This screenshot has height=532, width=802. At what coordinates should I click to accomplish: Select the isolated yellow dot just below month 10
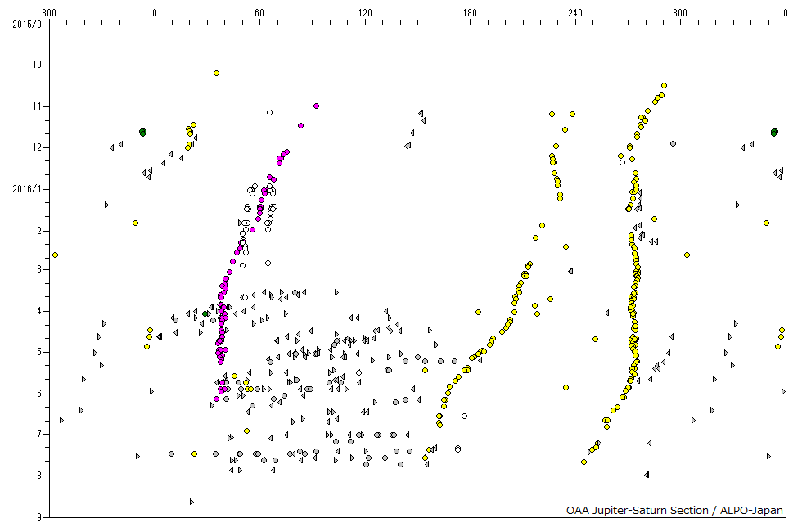[x=216, y=73]
